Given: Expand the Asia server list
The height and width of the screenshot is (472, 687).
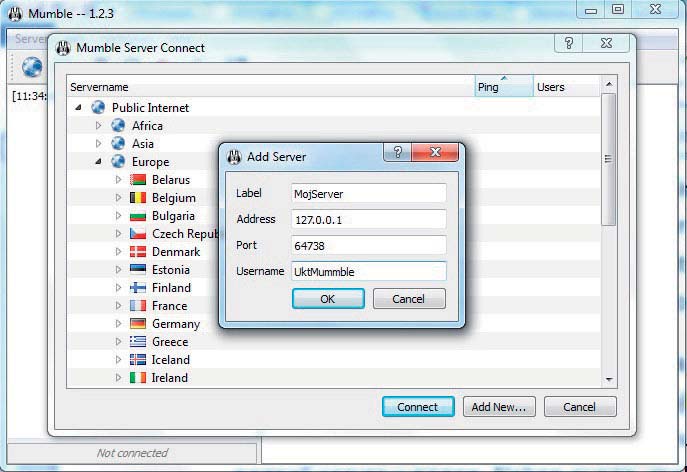Looking at the screenshot, I should [x=98, y=143].
